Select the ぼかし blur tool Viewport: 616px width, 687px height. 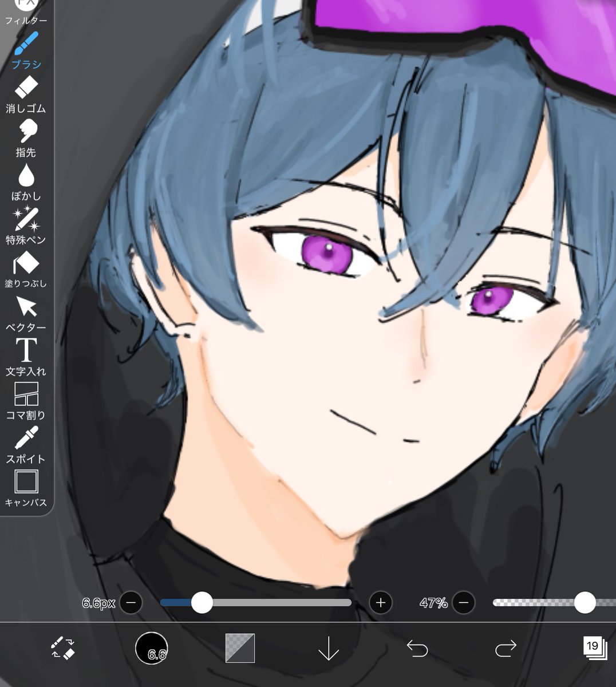point(26,182)
